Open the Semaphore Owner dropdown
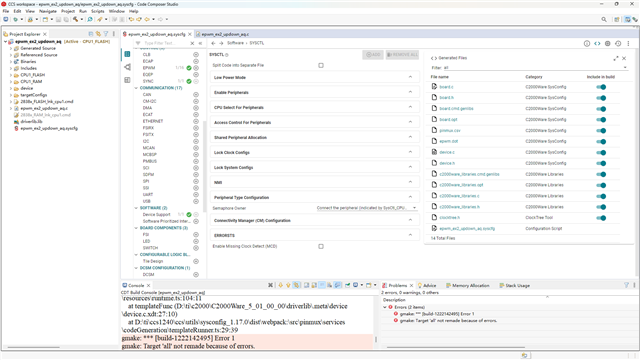Image resolution: width=640 pixels, height=360 pixels. (x=367, y=208)
